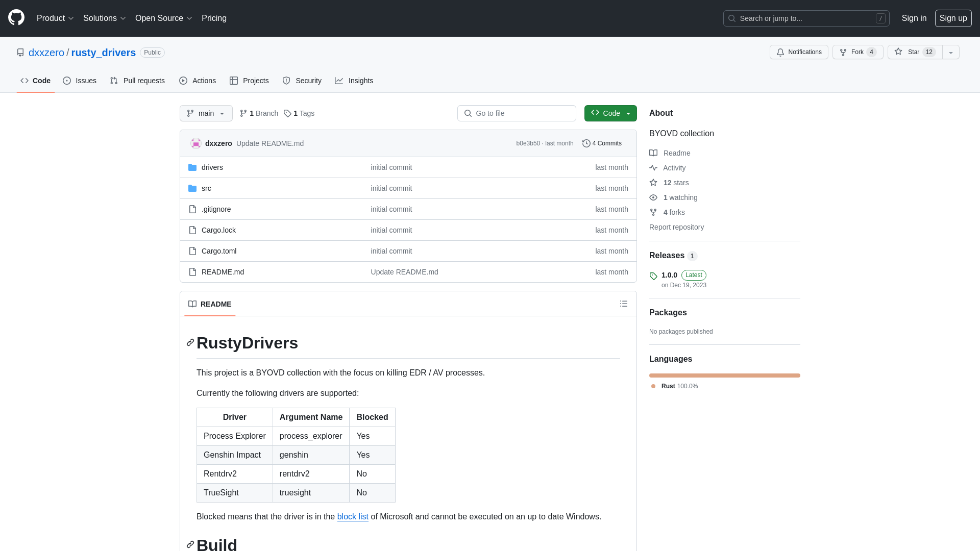Click the Pricing link in header
This screenshot has height=551, width=980.
(214, 18)
